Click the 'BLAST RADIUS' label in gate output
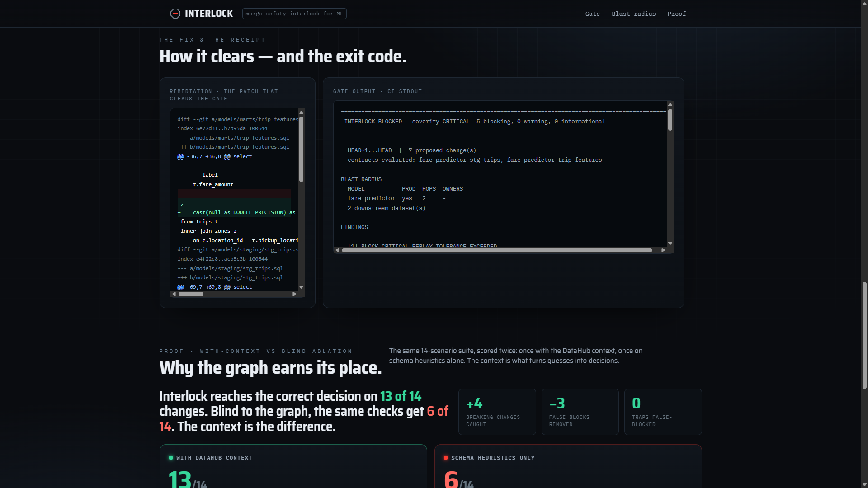 tap(361, 179)
